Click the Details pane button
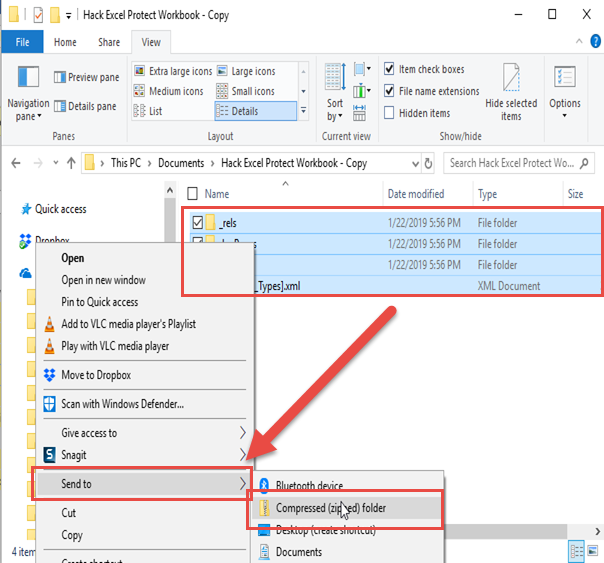Image resolution: width=604 pixels, height=563 pixels. pyautogui.click(x=85, y=107)
